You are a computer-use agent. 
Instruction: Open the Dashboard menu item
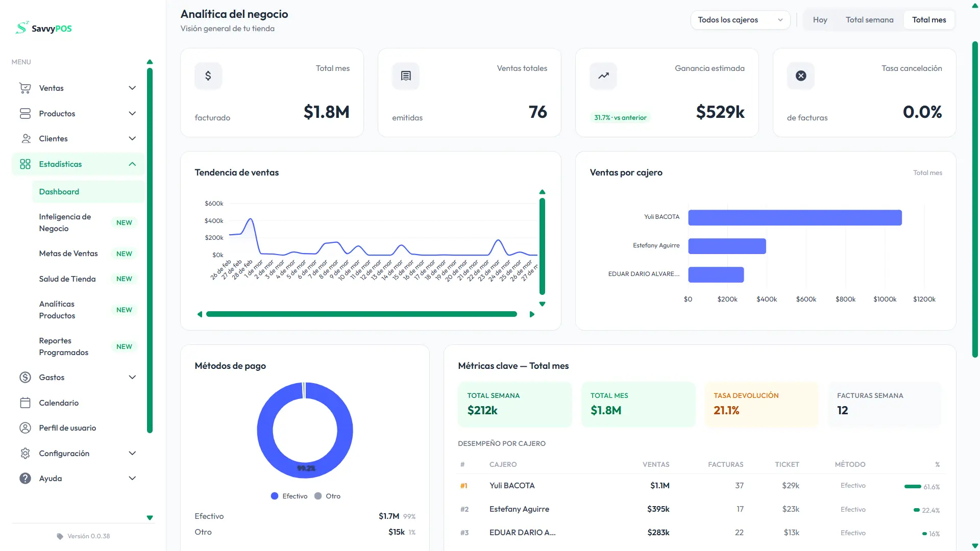pos(59,191)
